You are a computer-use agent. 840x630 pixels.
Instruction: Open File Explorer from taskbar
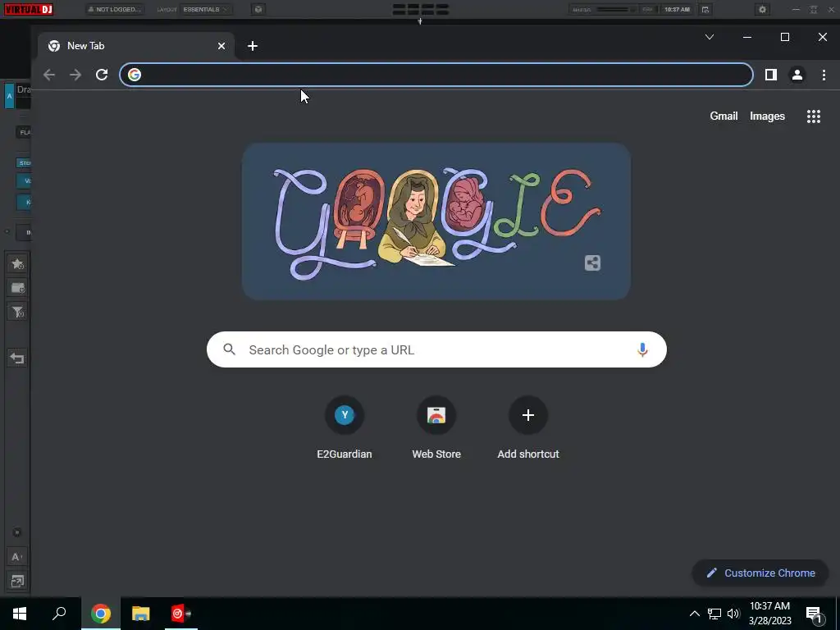pos(141,614)
